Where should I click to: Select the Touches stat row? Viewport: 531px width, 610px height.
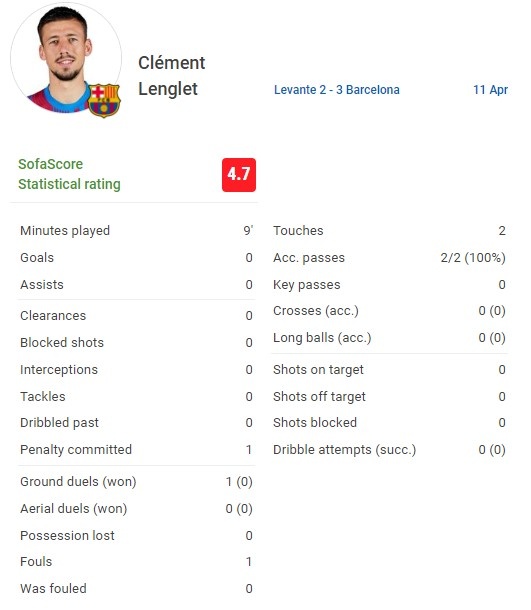coord(389,231)
